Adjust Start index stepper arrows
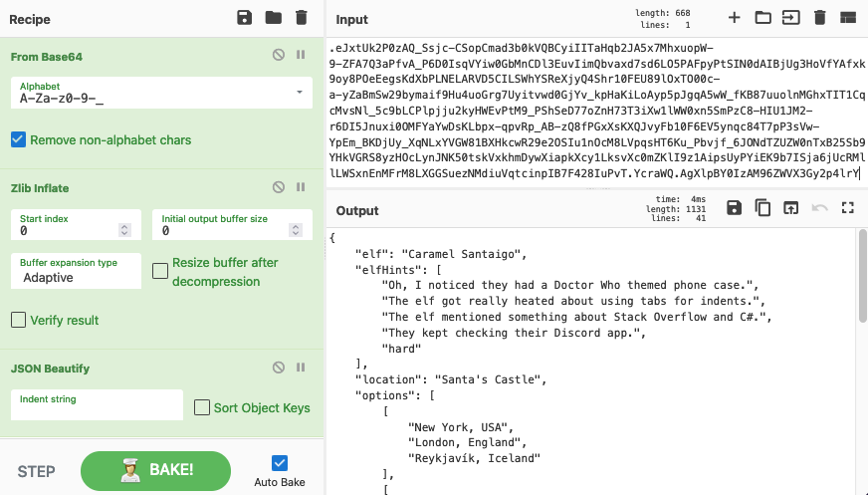The height and width of the screenshot is (495, 868). click(125, 230)
